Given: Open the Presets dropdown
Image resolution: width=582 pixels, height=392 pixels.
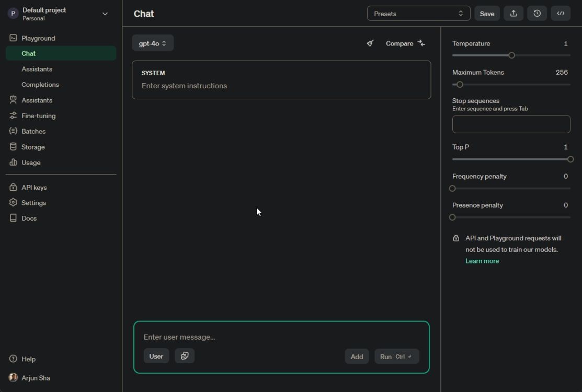Looking at the screenshot, I should pos(418,13).
